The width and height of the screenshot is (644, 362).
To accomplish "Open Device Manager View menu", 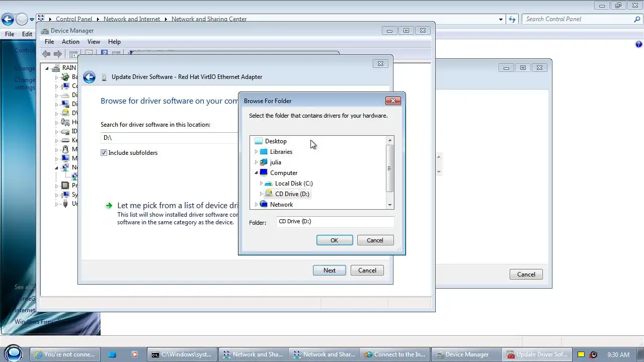I will 94,42.
